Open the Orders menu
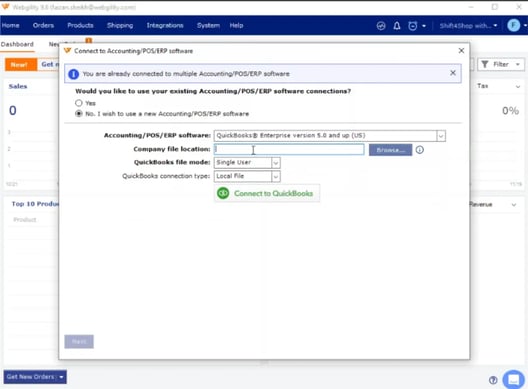The width and height of the screenshot is (528, 389). click(x=43, y=25)
